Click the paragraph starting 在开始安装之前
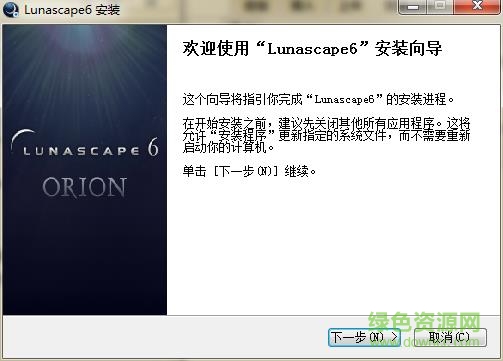The image size is (503, 361). pos(326,135)
